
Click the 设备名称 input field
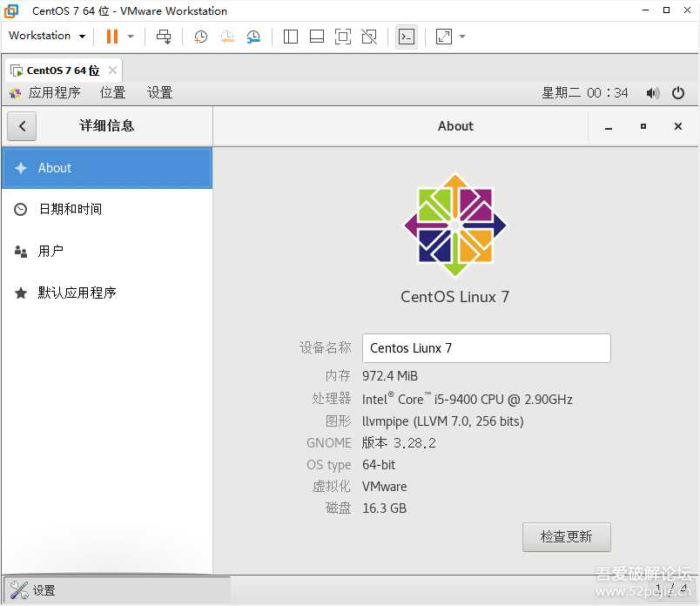pos(486,348)
